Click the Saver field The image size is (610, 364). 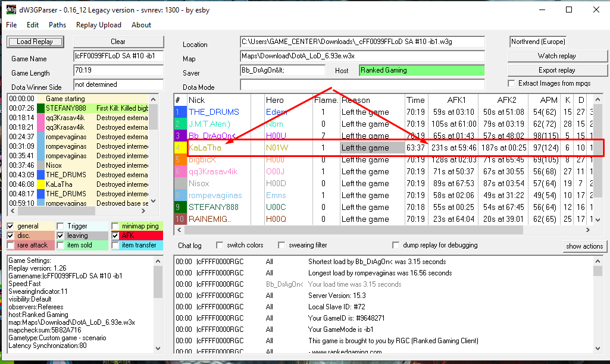coord(283,70)
